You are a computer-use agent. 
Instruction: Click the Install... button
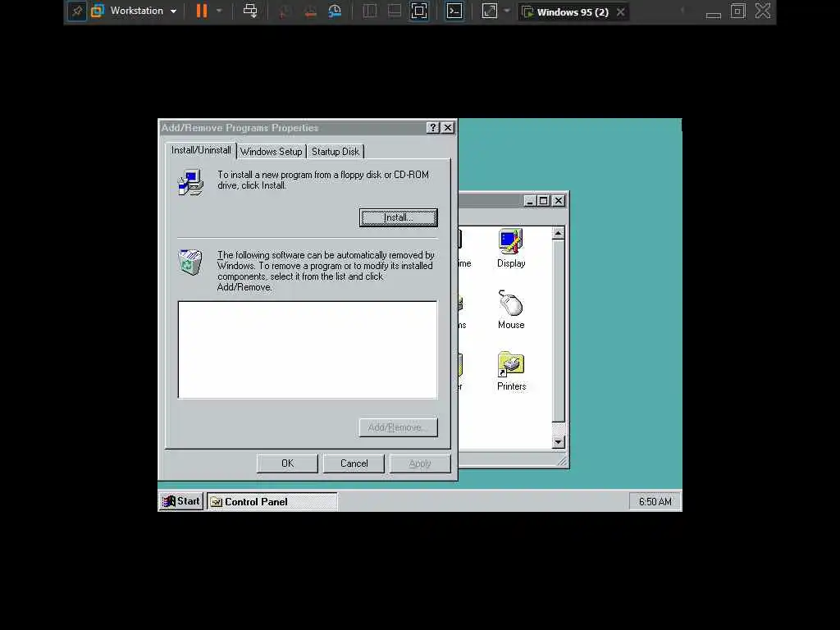pyautogui.click(x=398, y=217)
